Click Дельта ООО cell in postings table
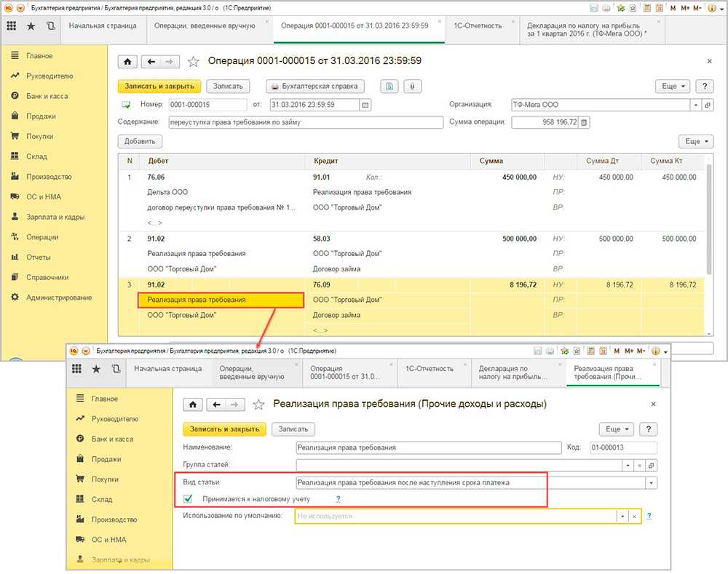The height and width of the screenshot is (574, 728). click(x=167, y=192)
